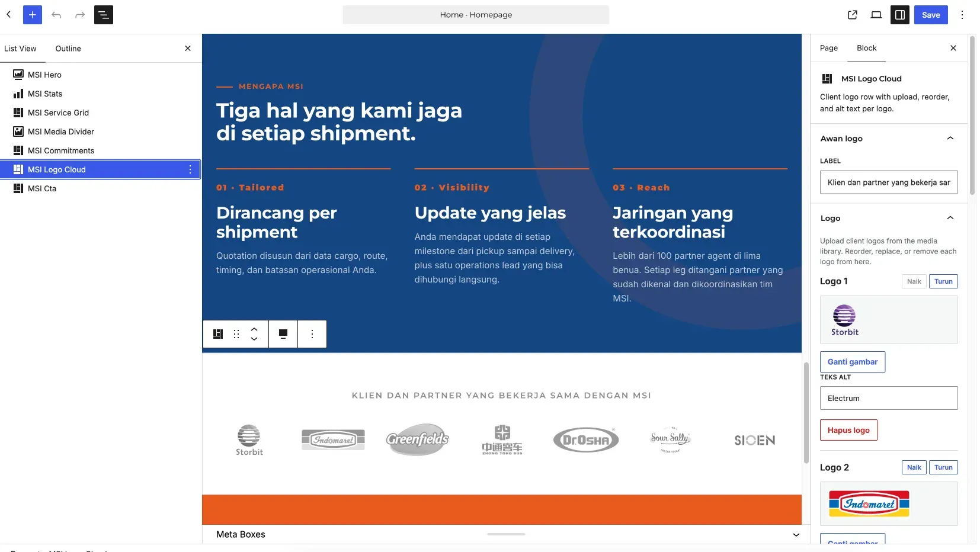
Task: Click Turun button for Logo 1
Action: coord(943,281)
